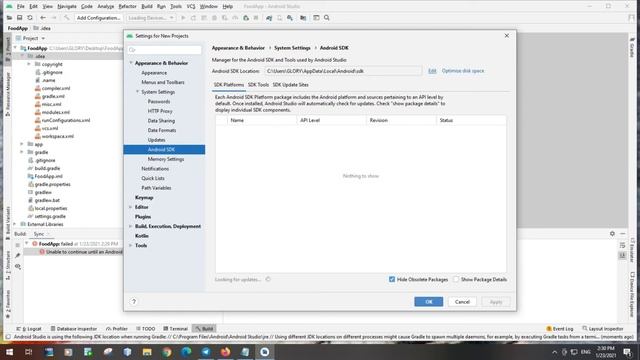Image resolution: width=640 pixels, height=360 pixels.
Task: Click the API Level column header
Action: pyautogui.click(x=331, y=120)
